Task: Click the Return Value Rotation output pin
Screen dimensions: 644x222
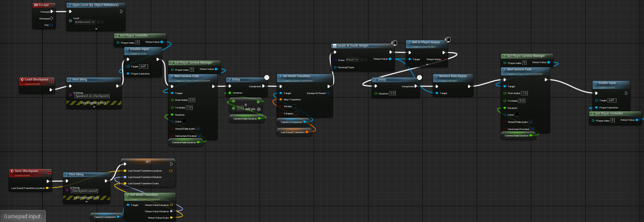Action: tap(171, 211)
